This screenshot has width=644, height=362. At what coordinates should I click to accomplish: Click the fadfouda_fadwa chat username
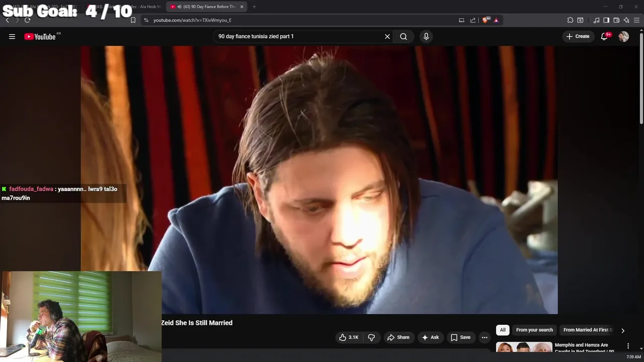click(x=31, y=189)
